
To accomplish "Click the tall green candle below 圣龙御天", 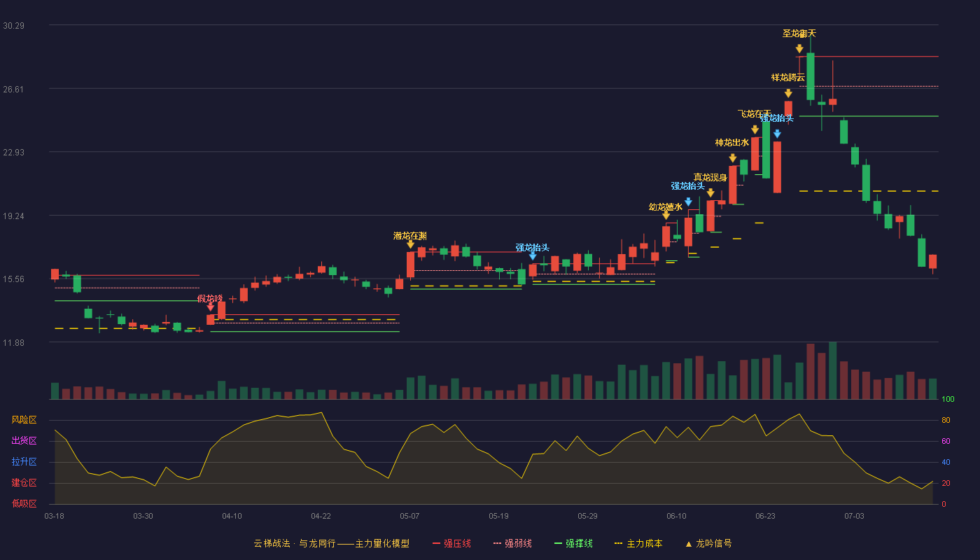I will point(811,76).
